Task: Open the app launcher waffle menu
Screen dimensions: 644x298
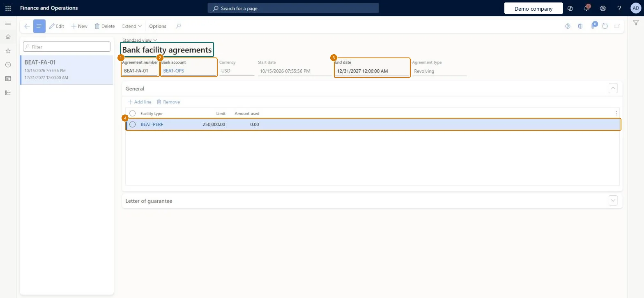Action: [8, 8]
